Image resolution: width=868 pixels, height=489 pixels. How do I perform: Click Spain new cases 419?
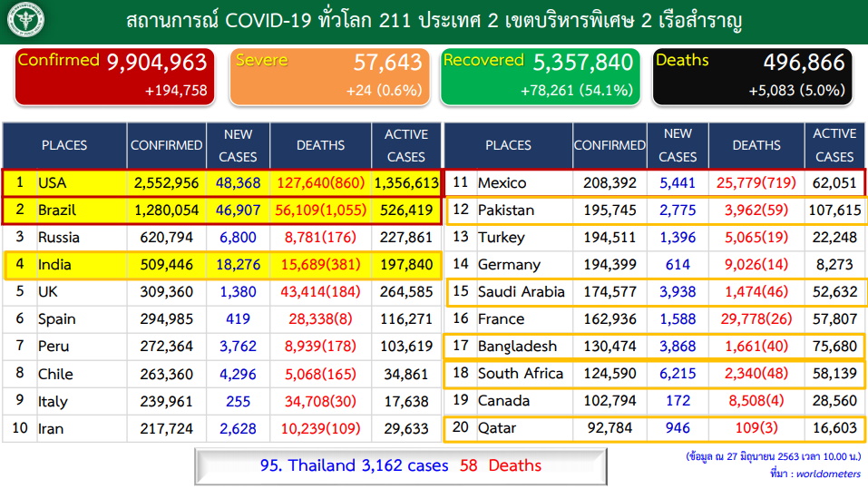(x=238, y=319)
